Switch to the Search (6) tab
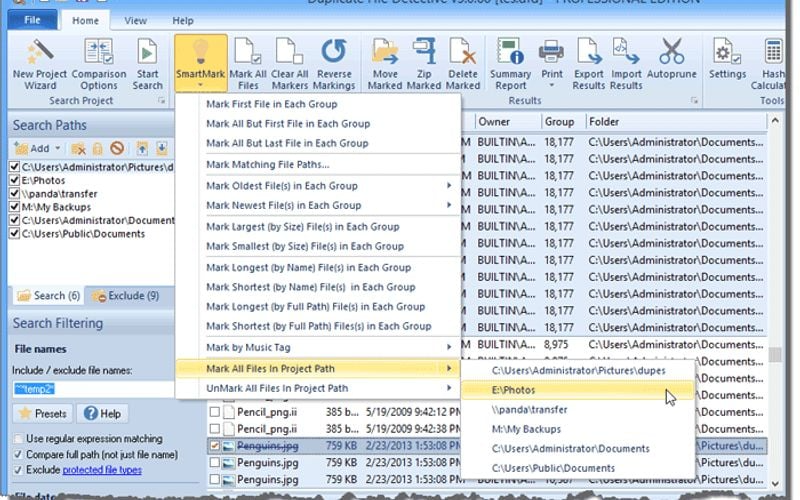 [49, 296]
